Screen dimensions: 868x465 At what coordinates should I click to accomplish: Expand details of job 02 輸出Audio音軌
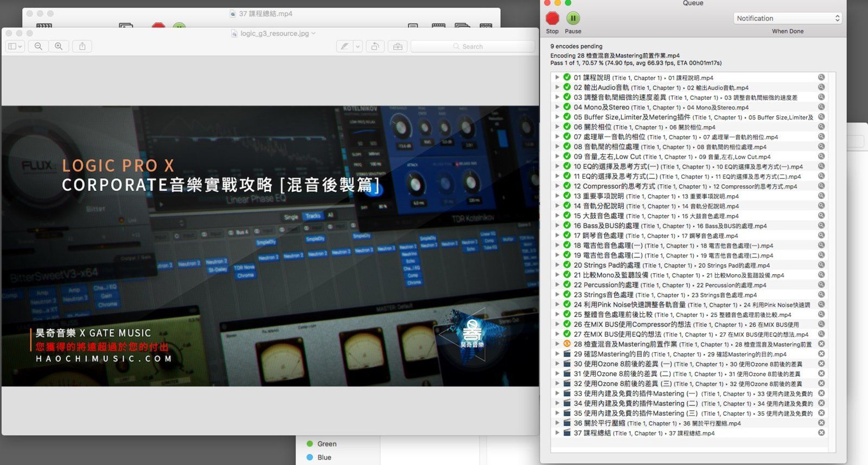tap(557, 87)
